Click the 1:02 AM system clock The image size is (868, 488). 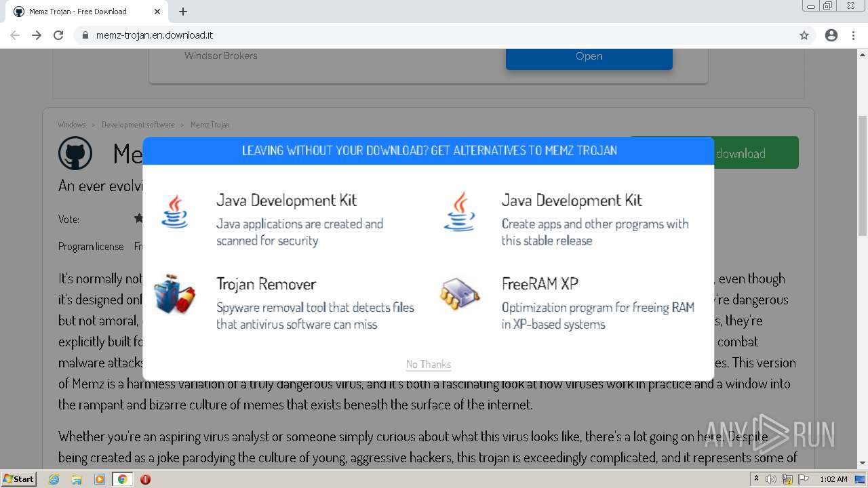(x=833, y=479)
